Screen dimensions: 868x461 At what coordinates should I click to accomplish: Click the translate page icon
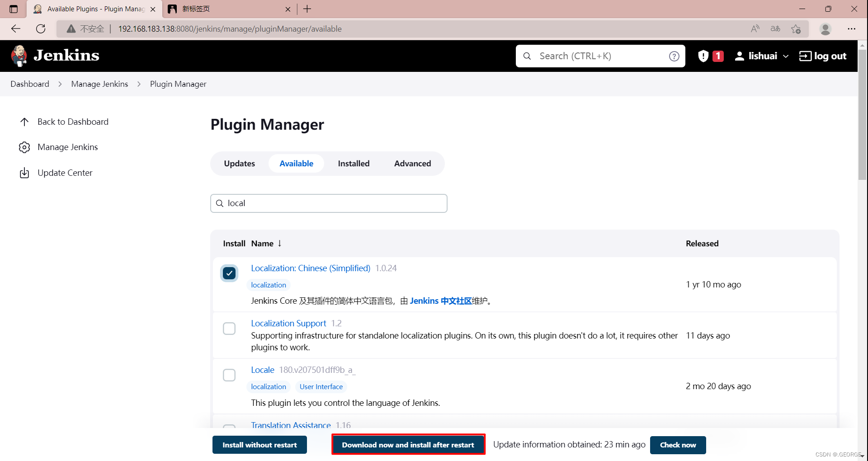(x=775, y=29)
